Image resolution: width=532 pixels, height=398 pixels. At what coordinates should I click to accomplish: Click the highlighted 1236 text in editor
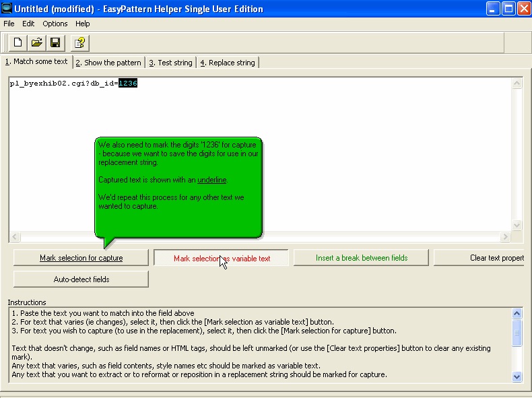click(128, 83)
